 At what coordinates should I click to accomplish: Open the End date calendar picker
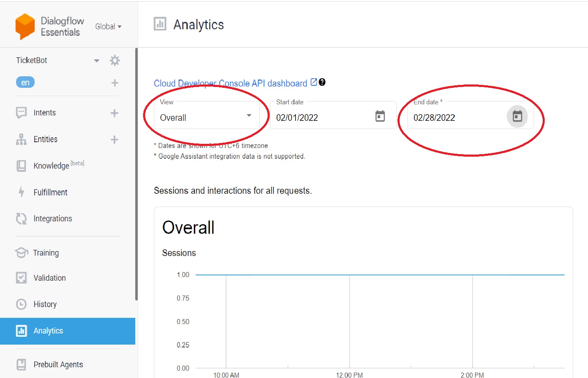click(x=517, y=117)
